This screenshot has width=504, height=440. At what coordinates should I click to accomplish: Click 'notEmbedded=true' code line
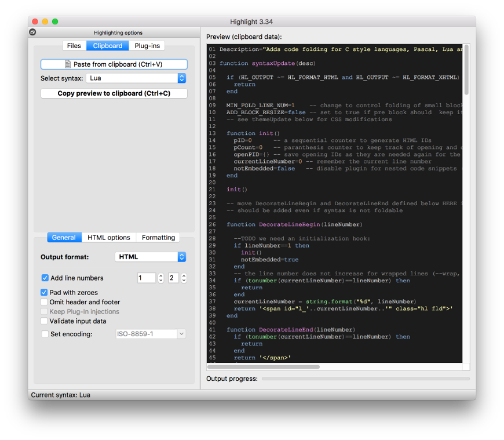(270, 260)
